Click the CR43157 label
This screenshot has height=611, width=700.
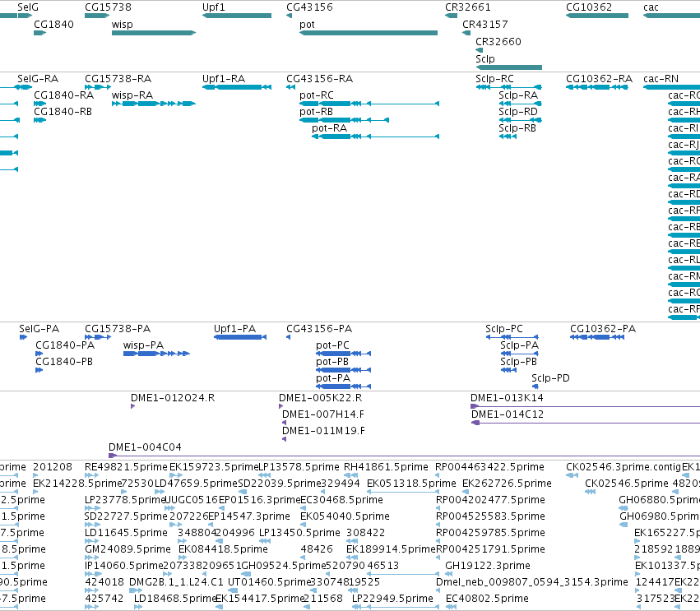(484, 24)
